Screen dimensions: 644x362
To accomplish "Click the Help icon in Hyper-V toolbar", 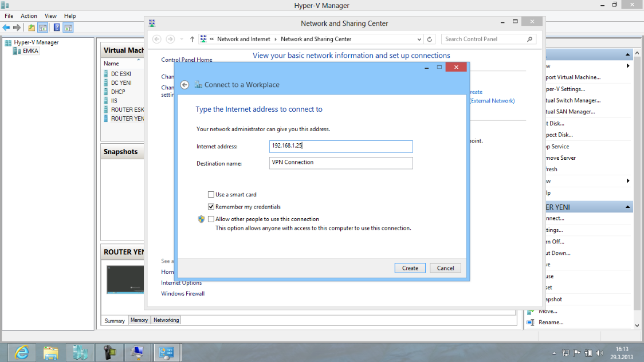I will [57, 27].
